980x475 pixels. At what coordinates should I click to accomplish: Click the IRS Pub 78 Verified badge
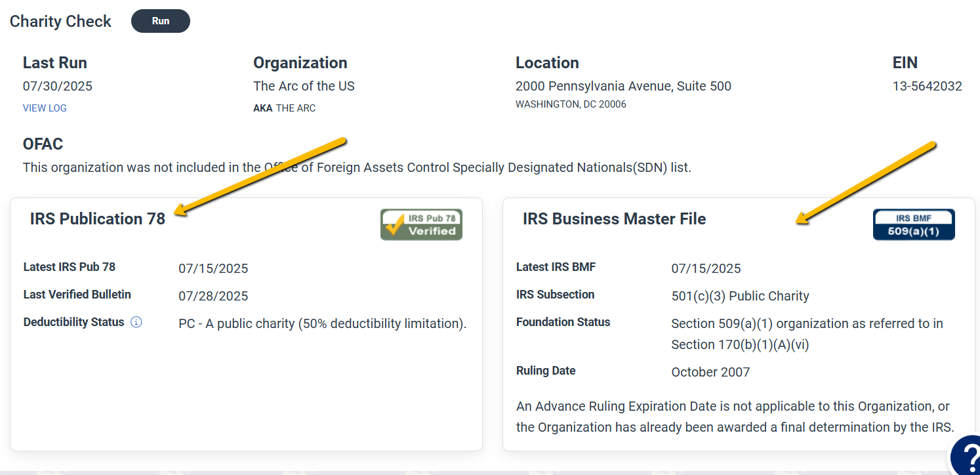[421, 224]
